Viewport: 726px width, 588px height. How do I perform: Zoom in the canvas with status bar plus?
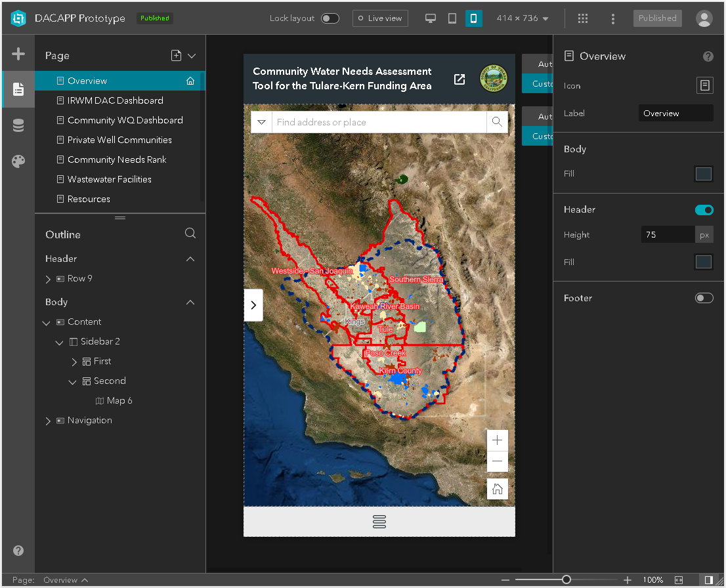[x=628, y=579]
